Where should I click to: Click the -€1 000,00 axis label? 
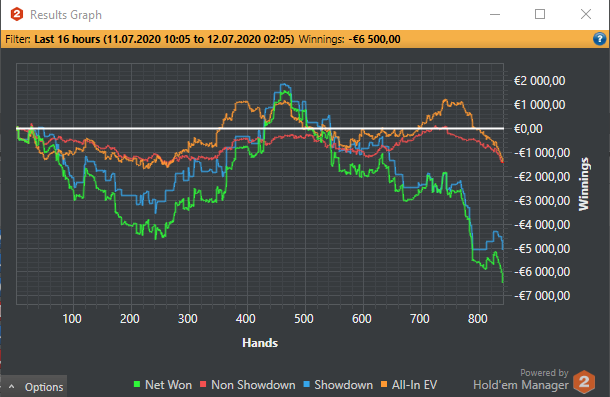coord(542,153)
